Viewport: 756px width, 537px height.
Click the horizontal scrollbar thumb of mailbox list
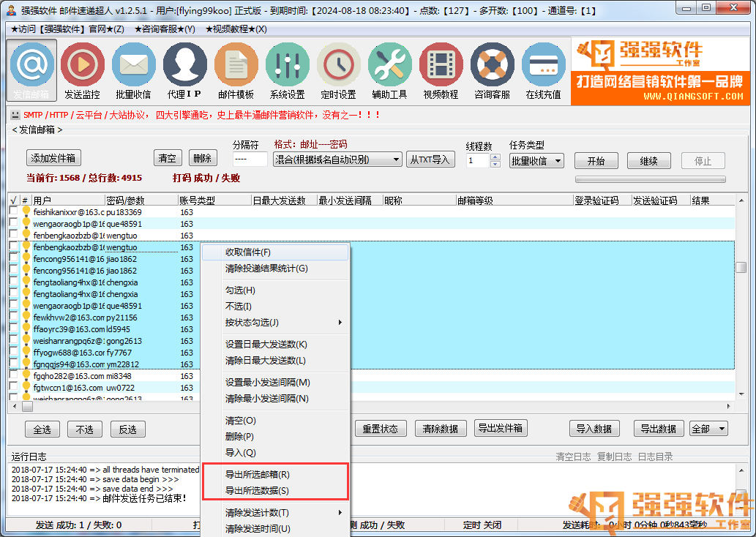[x=28, y=406]
